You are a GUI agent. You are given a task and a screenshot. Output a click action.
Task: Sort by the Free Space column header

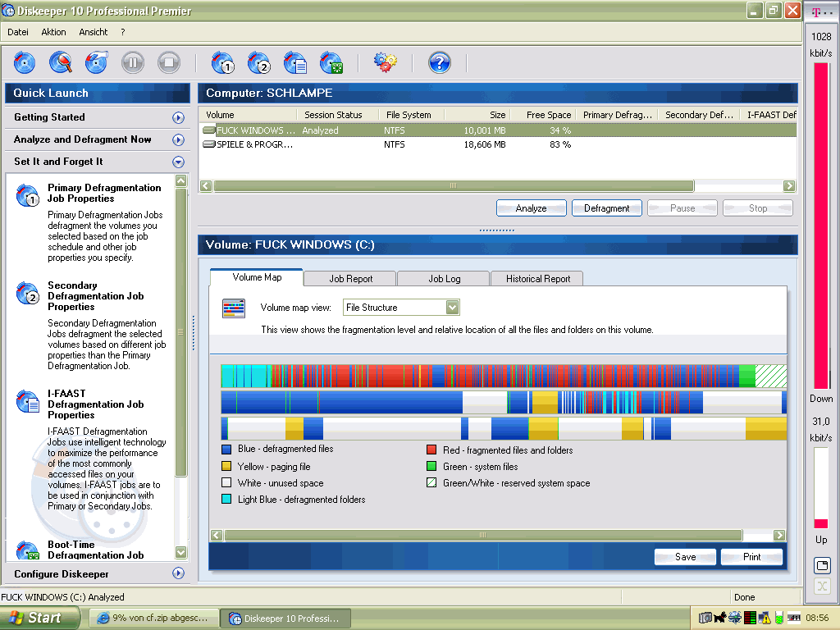coord(543,115)
